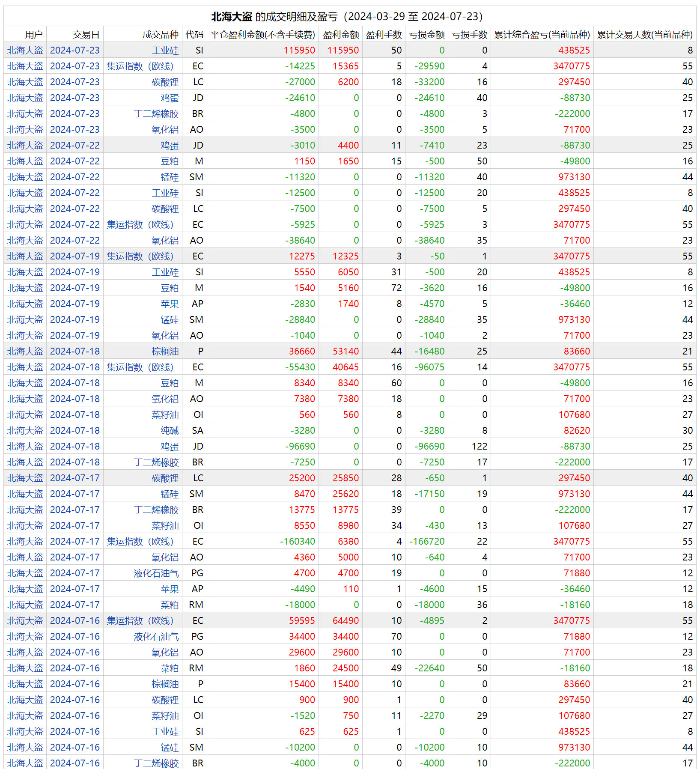Click 累计交易天数(当前品种) column header

click(645, 34)
